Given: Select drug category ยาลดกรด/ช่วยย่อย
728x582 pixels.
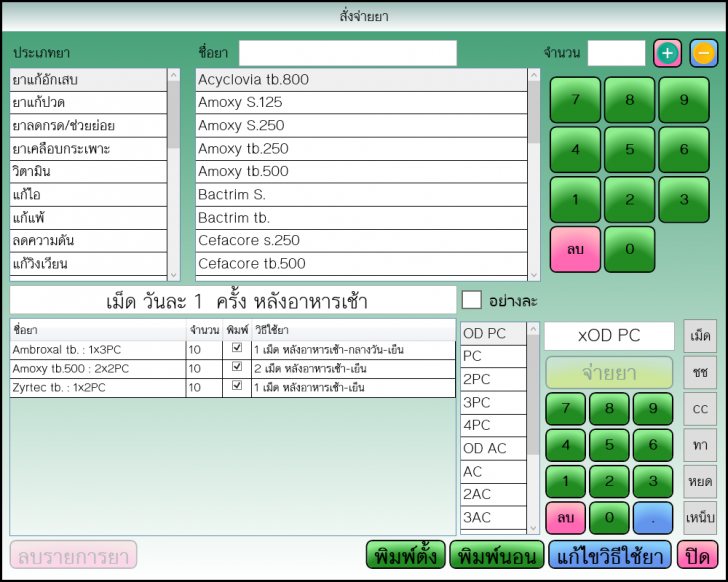Looking at the screenshot, I should pos(88,126).
